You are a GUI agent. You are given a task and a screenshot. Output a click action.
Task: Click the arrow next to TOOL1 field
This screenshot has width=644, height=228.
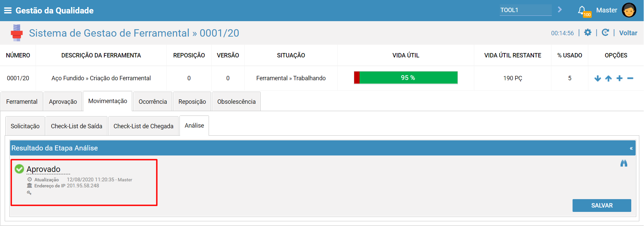pos(559,10)
